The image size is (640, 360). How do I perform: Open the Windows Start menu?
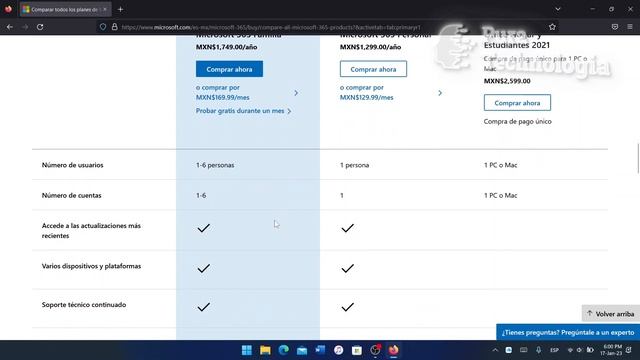tap(247, 350)
